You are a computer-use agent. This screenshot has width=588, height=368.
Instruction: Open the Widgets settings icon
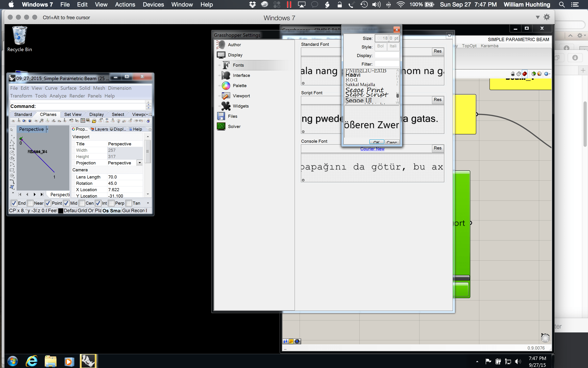[226, 106]
